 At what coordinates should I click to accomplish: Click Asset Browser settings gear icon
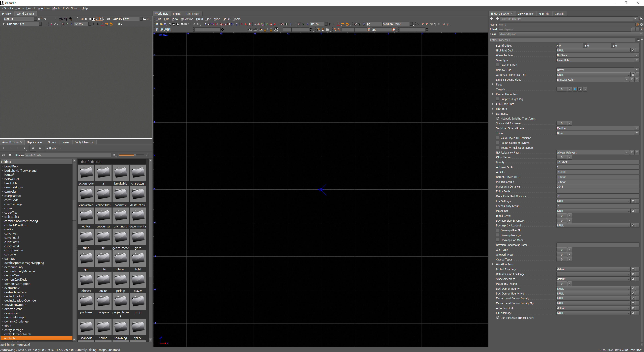point(115,155)
